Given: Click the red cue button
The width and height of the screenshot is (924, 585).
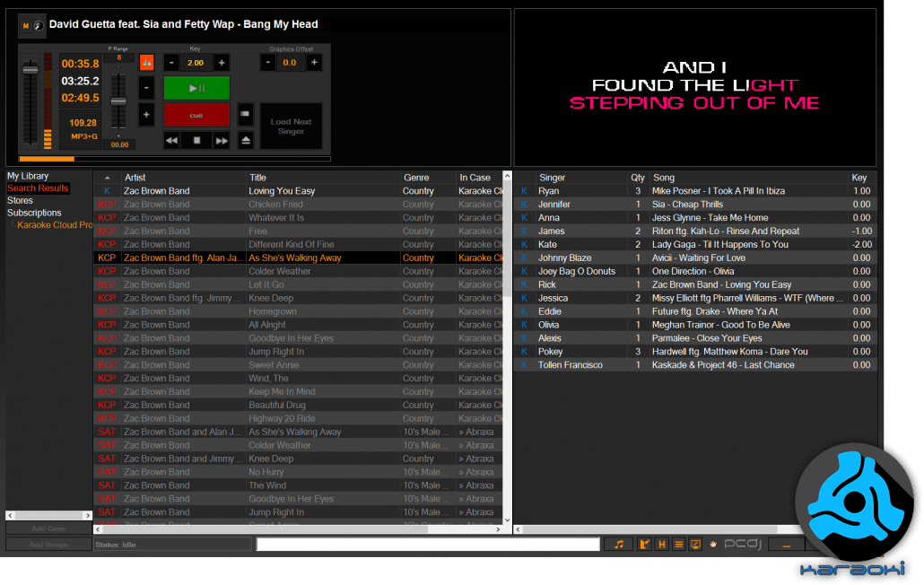Looking at the screenshot, I should click(x=196, y=115).
